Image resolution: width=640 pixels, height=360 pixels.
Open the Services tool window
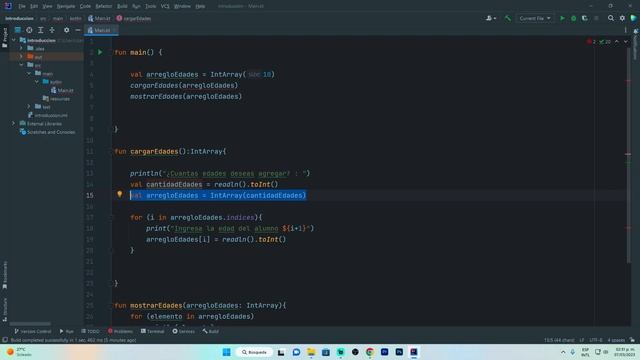(x=183, y=331)
